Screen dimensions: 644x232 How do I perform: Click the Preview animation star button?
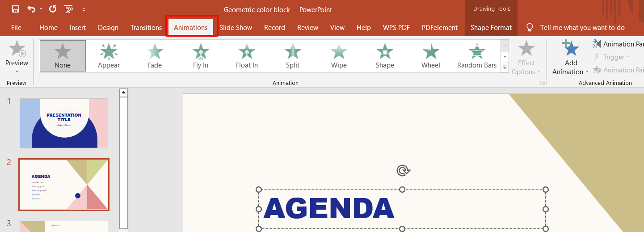[17, 49]
